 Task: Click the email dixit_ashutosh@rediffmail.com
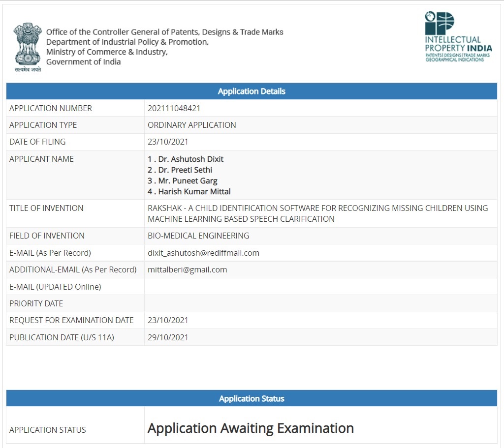[203, 253]
